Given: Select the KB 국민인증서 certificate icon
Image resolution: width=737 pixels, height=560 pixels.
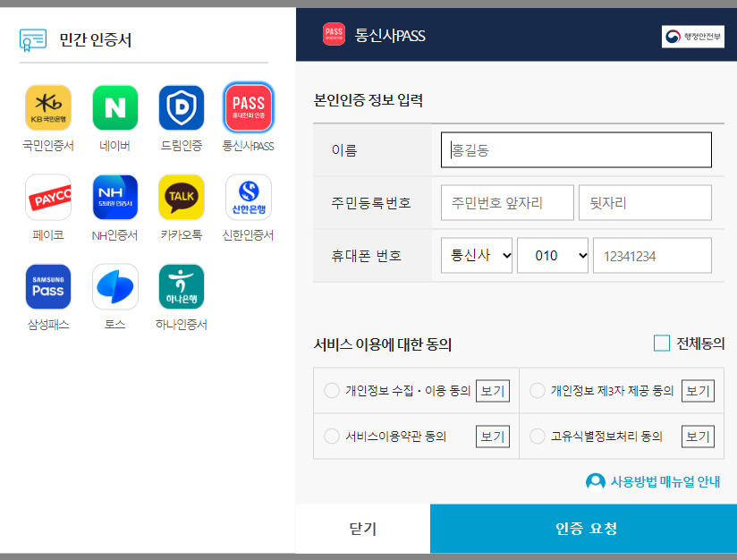Looking at the screenshot, I should [48, 107].
